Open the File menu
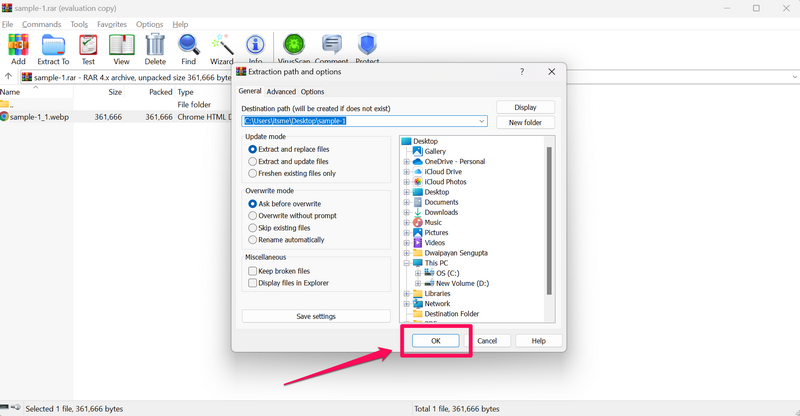Viewport: 800px width, 416px height. click(7, 24)
